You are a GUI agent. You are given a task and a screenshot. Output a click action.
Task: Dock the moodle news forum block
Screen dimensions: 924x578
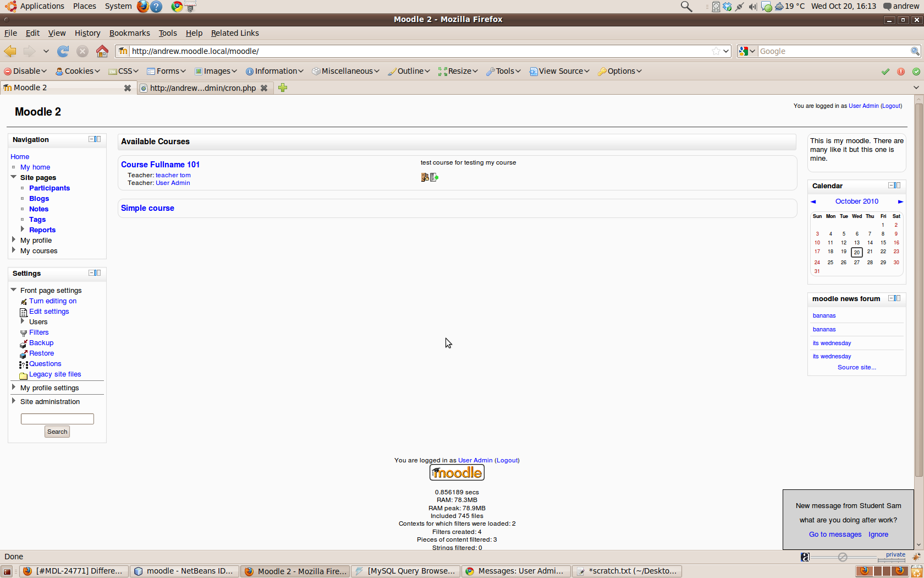[898, 298]
